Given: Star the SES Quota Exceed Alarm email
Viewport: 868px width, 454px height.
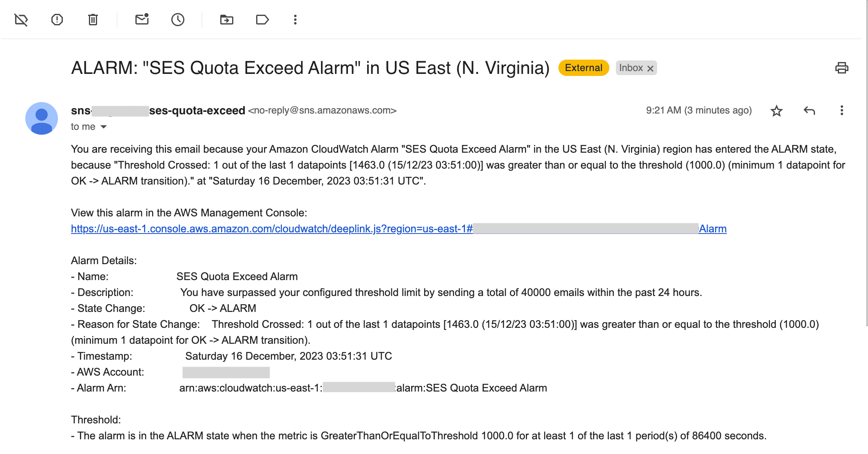Looking at the screenshot, I should coord(777,111).
